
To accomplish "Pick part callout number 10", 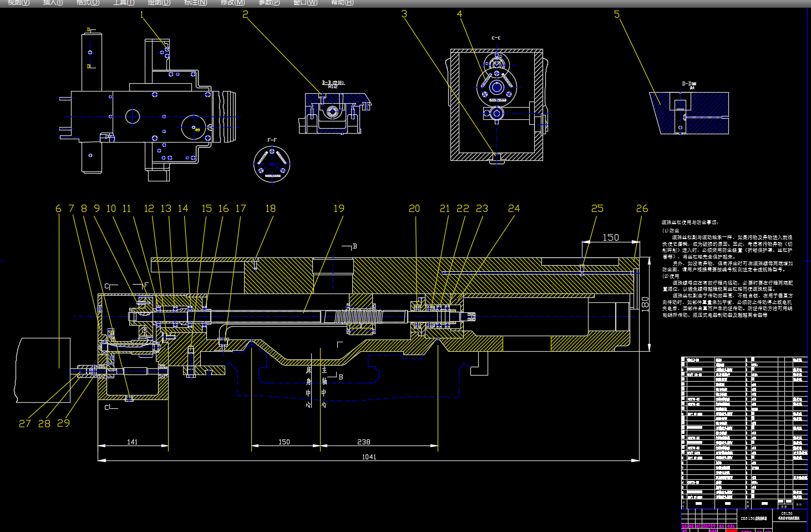I will tap(111, 209).
